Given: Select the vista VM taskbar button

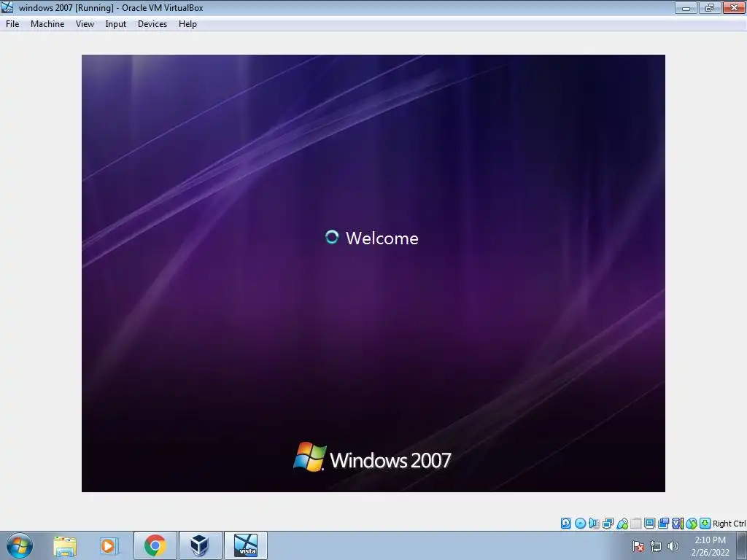Looking at the screenshot, I should 246,545.
